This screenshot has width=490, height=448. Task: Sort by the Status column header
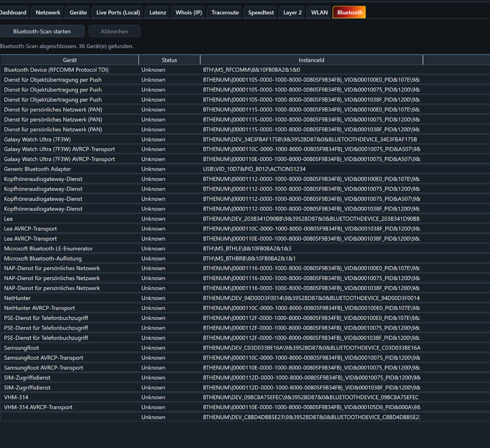pyautogui.click(x=169, y=60)
